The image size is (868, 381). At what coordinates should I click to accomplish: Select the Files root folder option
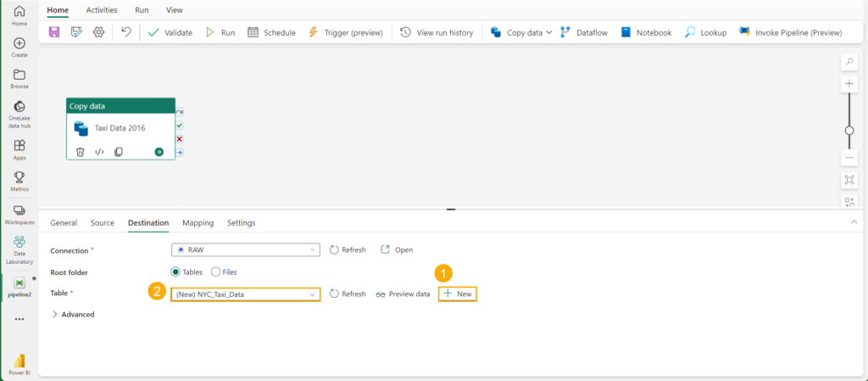point(215,272)
